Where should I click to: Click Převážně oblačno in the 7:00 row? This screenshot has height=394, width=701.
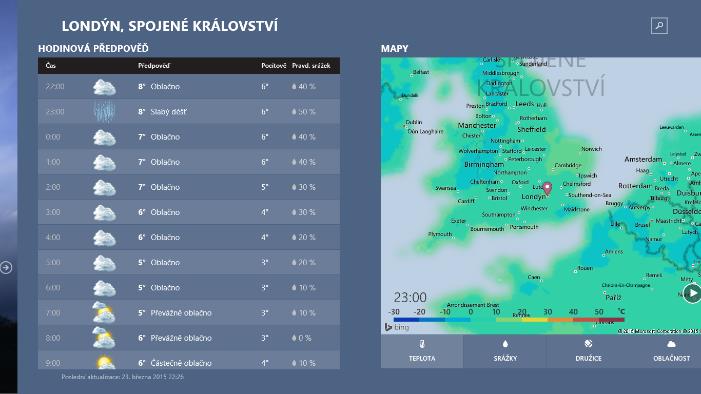tap(181, 313)
